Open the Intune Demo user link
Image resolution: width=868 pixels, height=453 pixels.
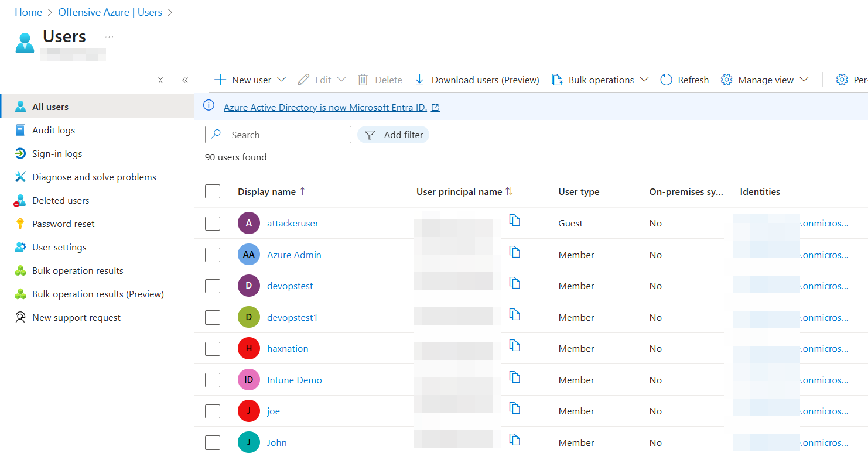[294, 380]
